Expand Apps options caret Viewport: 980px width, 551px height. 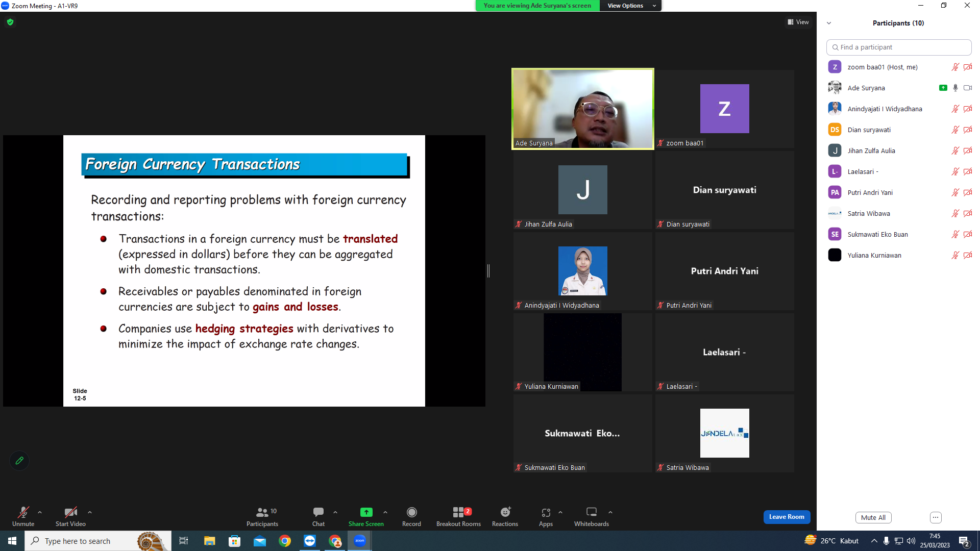coord(560,512)
